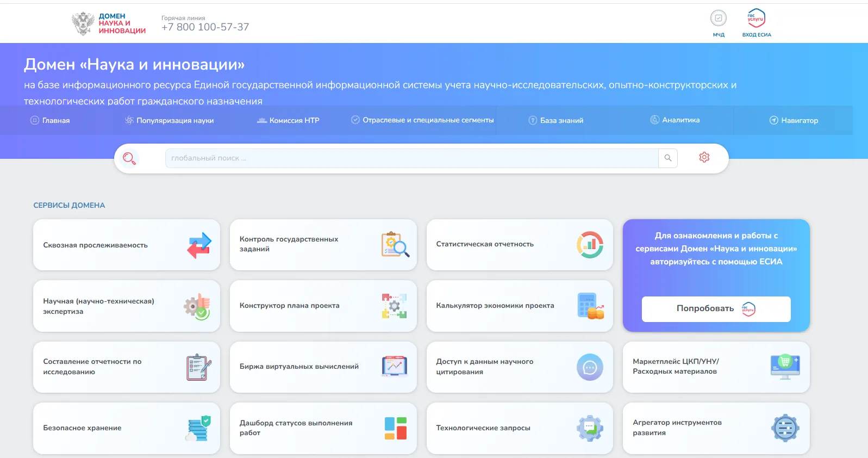Click the hotline number +7 800 100-57-37
This screenshot has width=868, height=458.
pyautogui.click(x=205, y=27)
